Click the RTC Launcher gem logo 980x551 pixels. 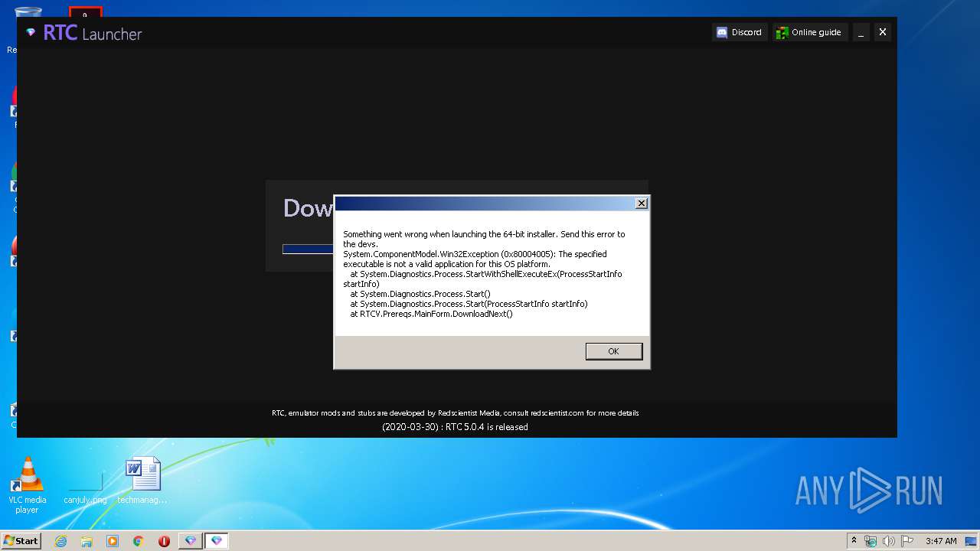click(31, 32)
